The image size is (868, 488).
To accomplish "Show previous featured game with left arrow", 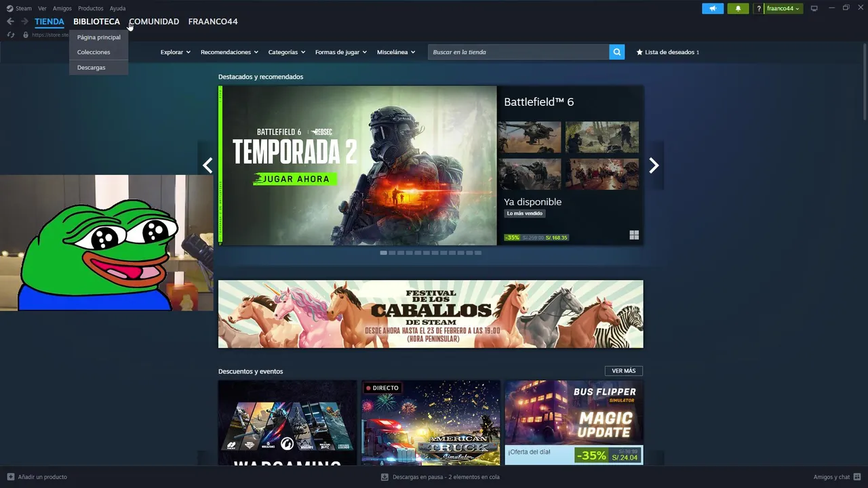I will pos(208,165).
